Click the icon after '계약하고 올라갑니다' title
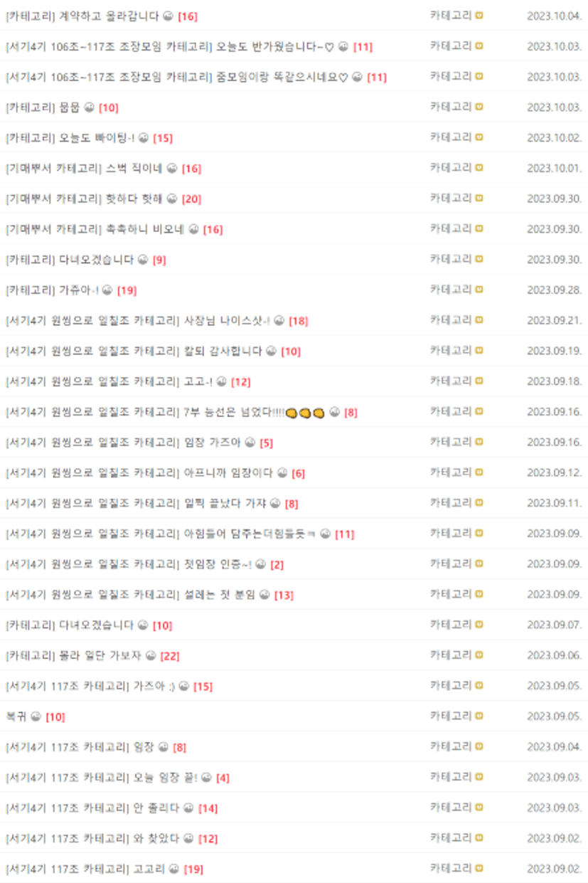The image size is (588, 883). pyautogui.click(x=168, y=16)
